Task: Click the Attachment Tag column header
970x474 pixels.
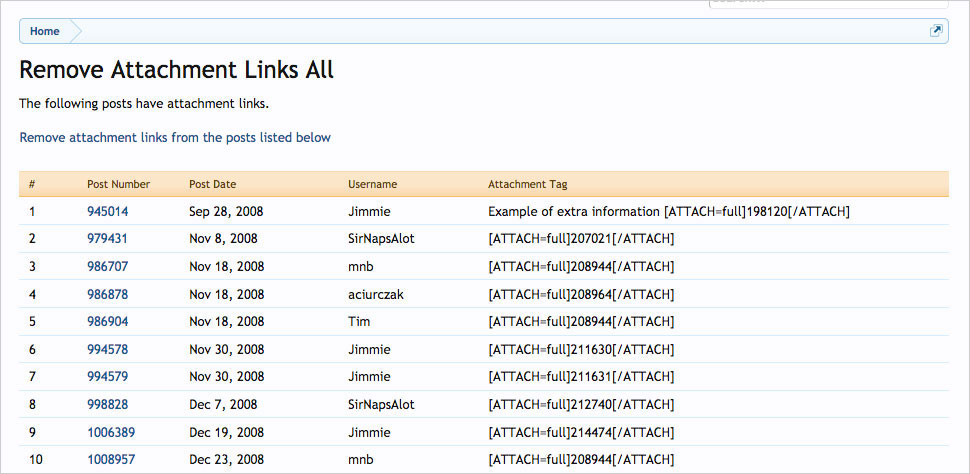Action: 528,185
